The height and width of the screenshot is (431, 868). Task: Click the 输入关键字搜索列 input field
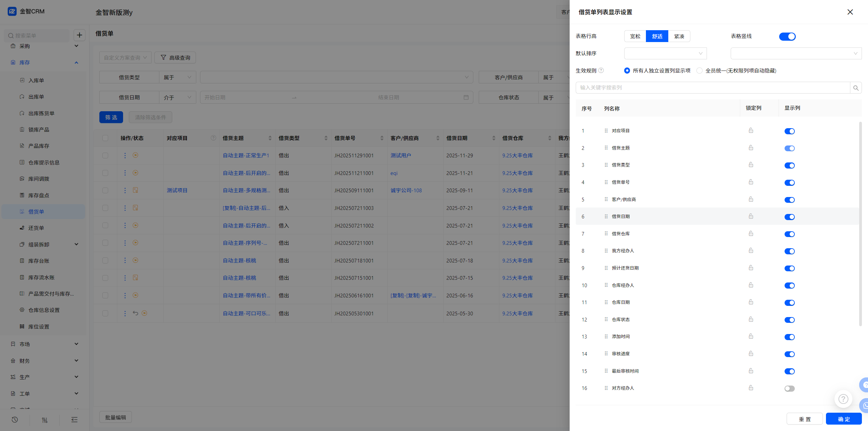click(x=712, y=88)
